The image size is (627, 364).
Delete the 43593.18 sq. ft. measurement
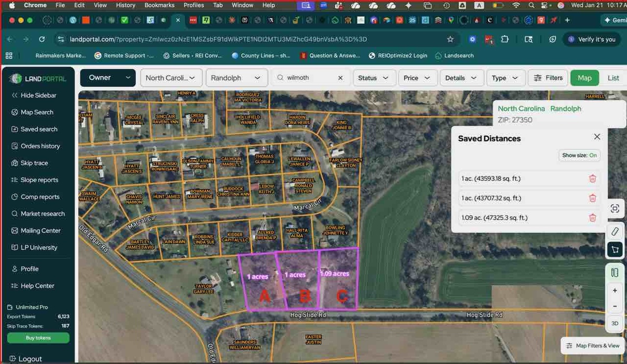click(592, 179)
